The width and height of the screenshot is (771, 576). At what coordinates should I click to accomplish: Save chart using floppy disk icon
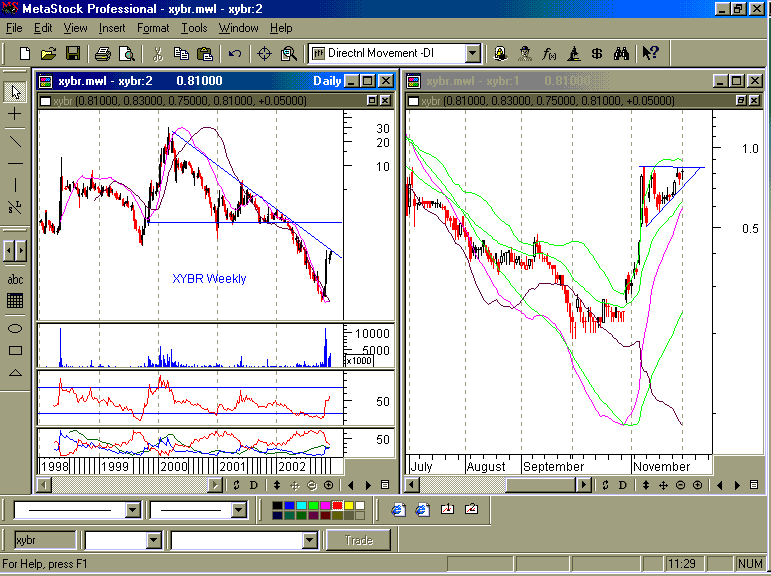[x=73, y=53]
